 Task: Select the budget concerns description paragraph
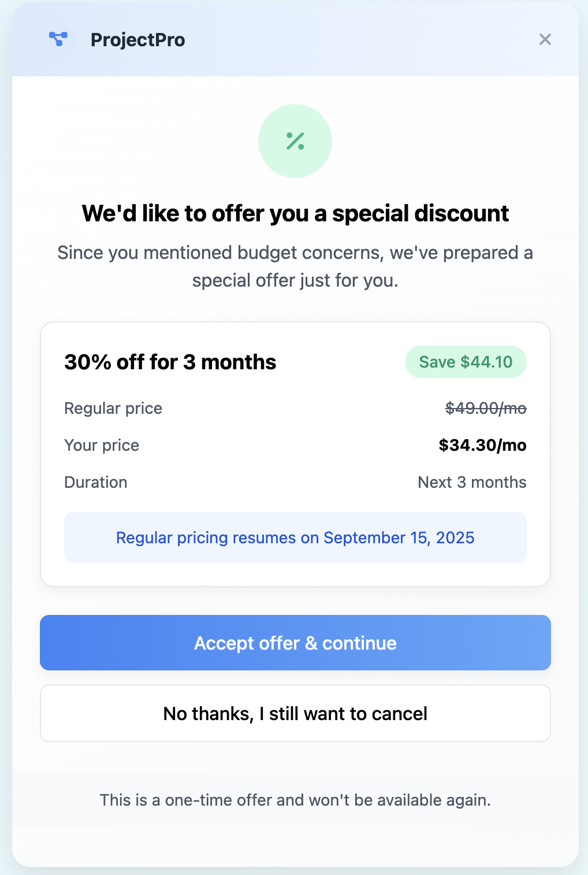tap(295, 266)
